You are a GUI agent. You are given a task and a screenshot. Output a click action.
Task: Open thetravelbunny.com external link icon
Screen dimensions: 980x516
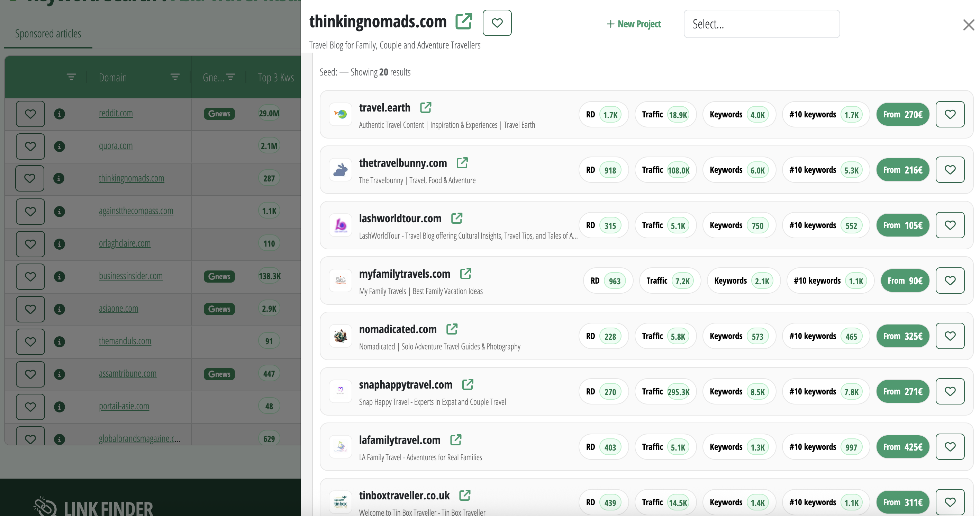(462, 163)
